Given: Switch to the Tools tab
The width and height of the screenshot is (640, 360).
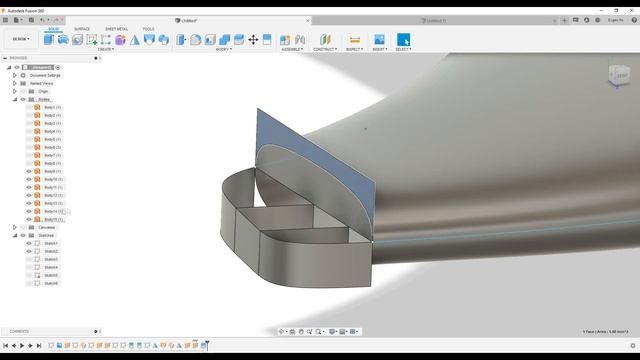Looking at the screenshot, I should coord(149,29).
